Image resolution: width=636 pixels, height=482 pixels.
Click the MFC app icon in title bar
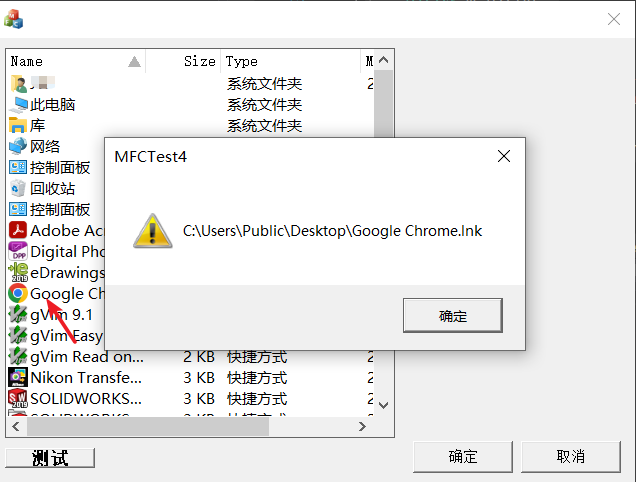pyautogui.click(x=13, y=19)
